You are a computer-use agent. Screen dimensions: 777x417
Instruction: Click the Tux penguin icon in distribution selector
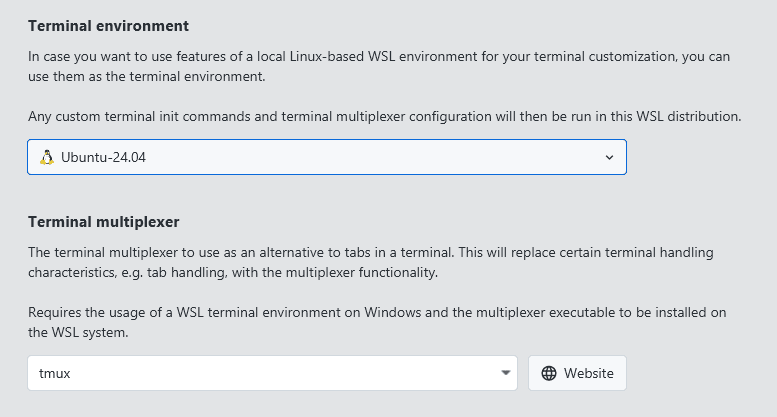(46, 157)
